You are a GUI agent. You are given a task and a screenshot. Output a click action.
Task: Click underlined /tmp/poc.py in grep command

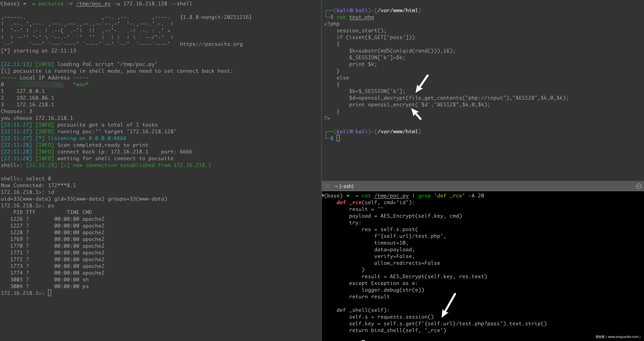pyautogui.click(x=391, y=196)
